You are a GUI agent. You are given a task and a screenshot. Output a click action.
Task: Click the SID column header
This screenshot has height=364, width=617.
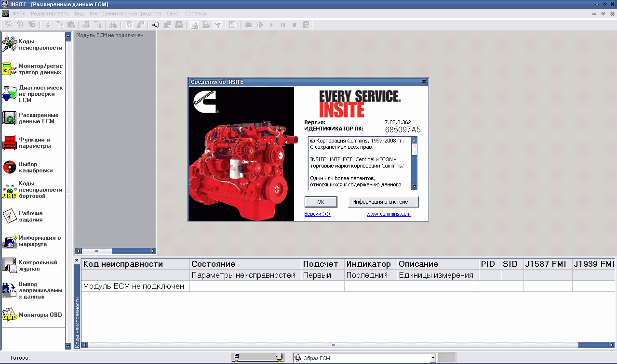pos(512,264)
